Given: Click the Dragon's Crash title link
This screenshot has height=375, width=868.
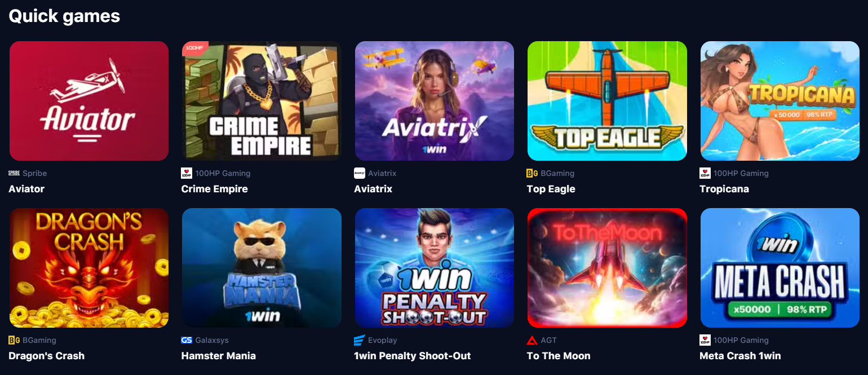Looking at the screenshot, I should point(47,356).
